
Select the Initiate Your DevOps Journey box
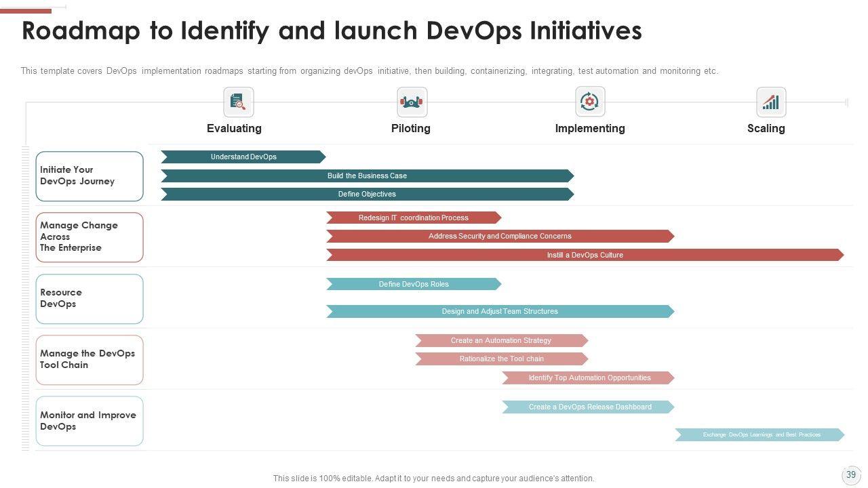click(x=90, y=176)
